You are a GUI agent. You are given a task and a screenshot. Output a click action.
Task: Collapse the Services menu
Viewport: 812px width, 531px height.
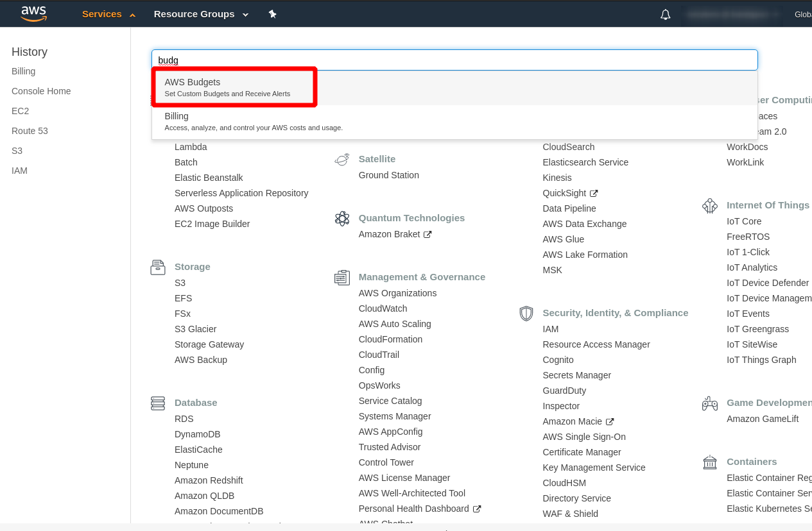[108, 14]
